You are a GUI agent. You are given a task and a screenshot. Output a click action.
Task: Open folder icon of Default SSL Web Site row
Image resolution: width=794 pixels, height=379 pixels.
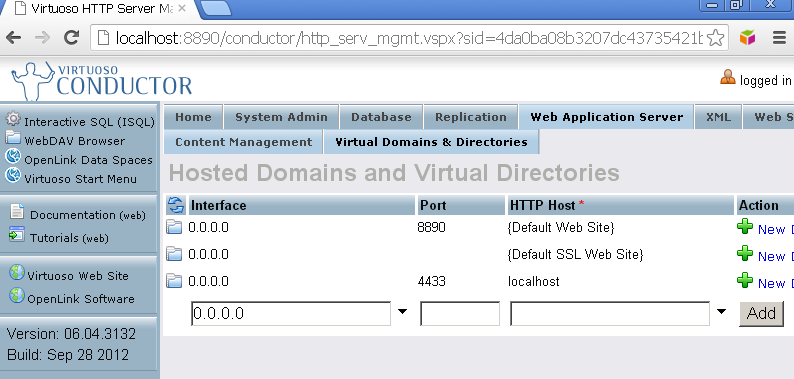(174, 254)
